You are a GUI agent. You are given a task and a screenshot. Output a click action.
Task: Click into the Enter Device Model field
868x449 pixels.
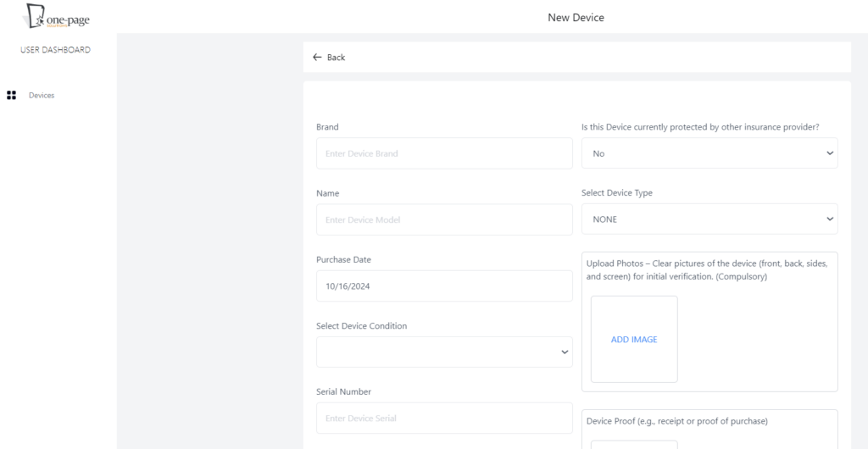point(443,219)
